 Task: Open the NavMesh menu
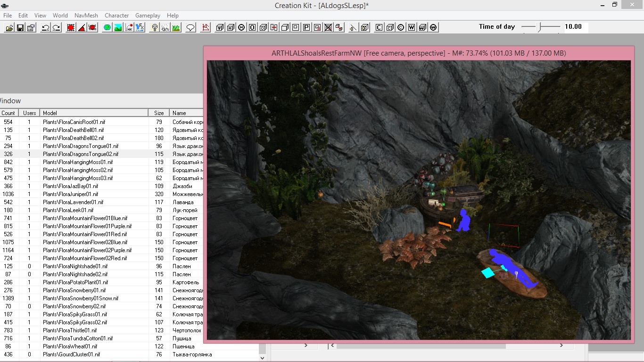coord(86,16)
